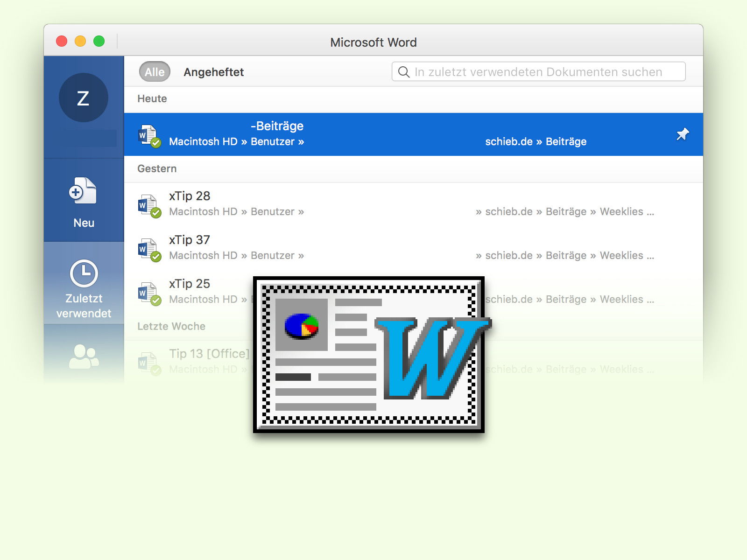Viewport: 747px width, 560px height.
Task: Search in zuletzt verwendeten Dokumenten field
Action: [538, 71]
